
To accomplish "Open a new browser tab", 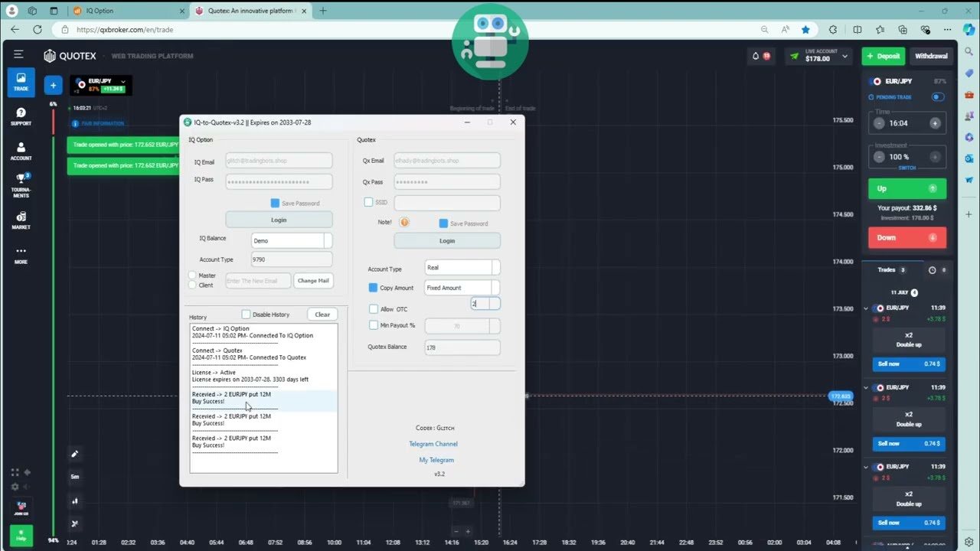I will click(x=322, y=11).
